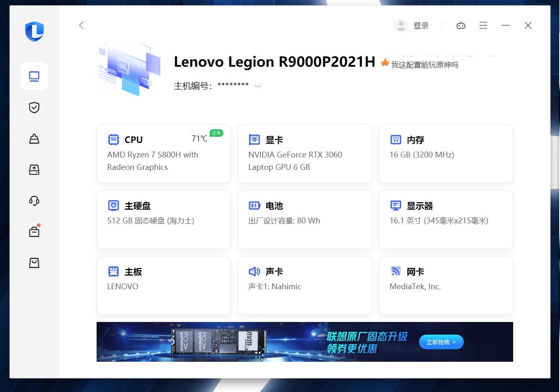Open the 我这配置能玩原神吗 link
This screenshot has height=392, width=560.
click(425, 65)
